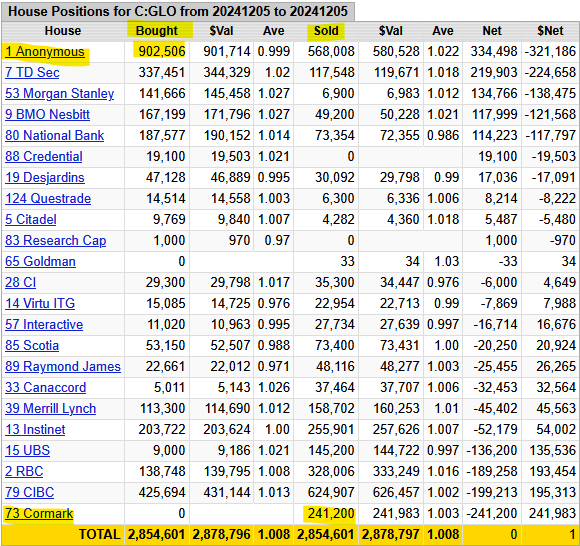Select RBC net value -189,258

(492, 472)
